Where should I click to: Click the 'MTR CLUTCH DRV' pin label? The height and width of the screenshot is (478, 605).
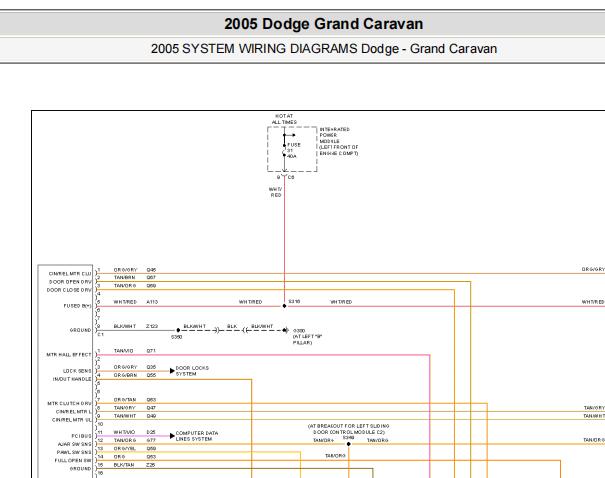(x=69, y=404)
